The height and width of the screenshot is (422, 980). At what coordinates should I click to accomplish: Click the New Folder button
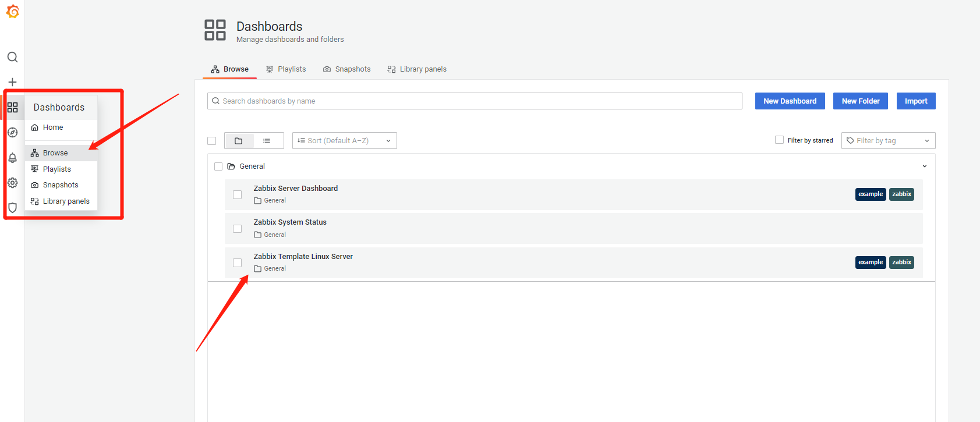(x=861, y=101)
